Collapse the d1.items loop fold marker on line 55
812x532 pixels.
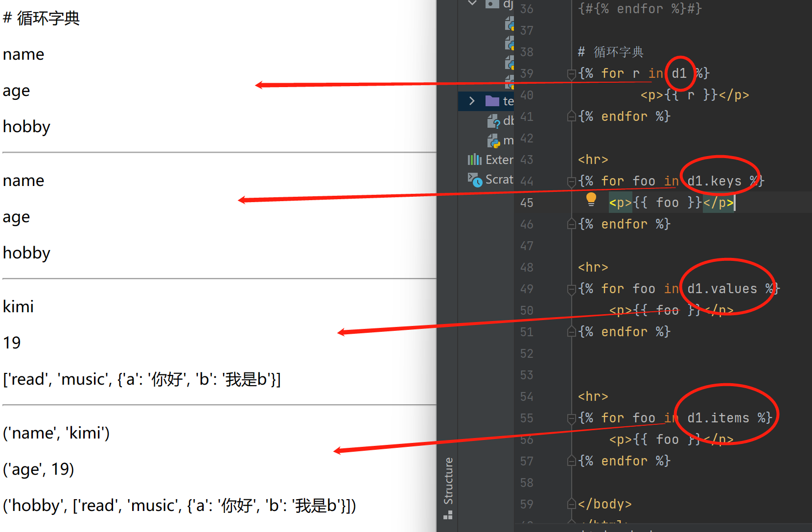tap(571, 418)
